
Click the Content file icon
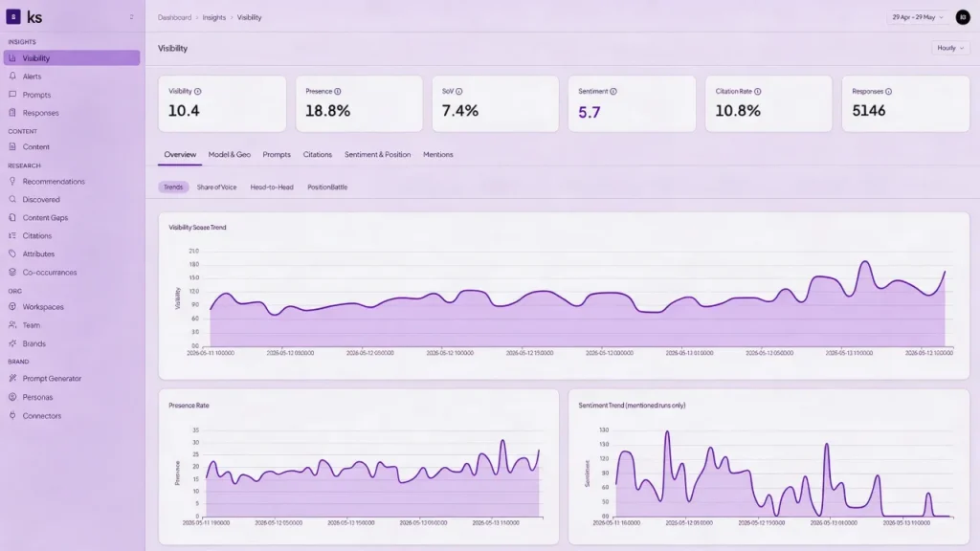point(12,146)
